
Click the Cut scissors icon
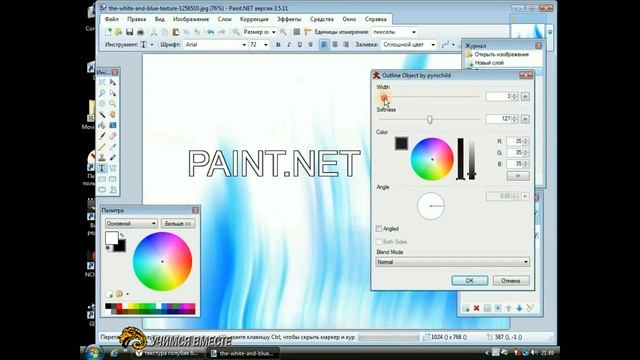(x=154, y=32)
